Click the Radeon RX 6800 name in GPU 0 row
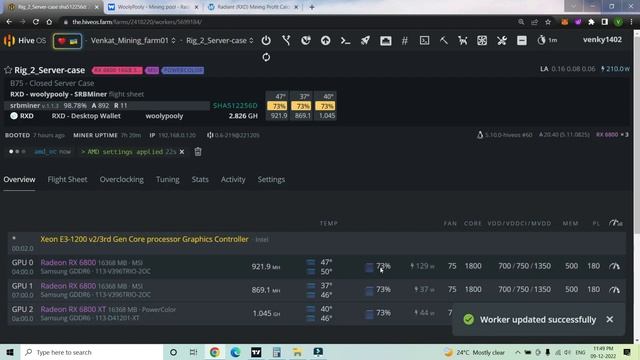Image resolution: width=640 pixels, height=360 pixels. coord(68,262)
